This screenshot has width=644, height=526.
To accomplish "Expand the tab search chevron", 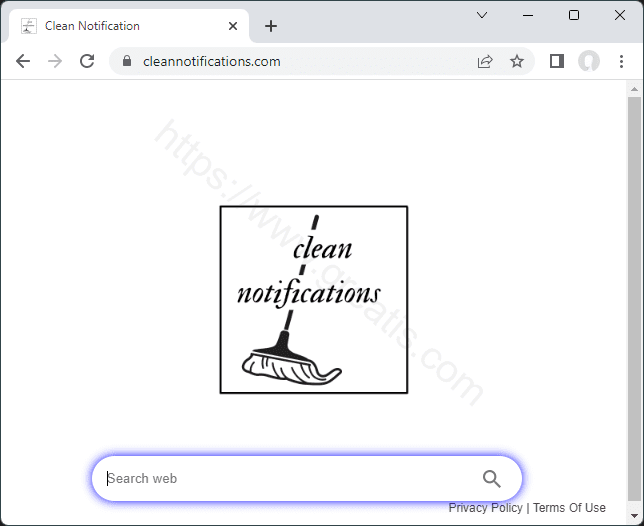I will [482, 15].
